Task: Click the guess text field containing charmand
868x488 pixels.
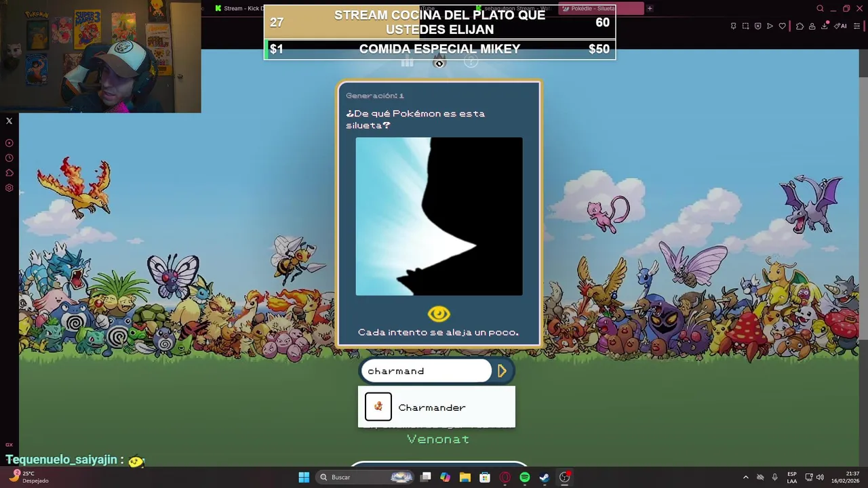Action: (x=426, y=371)
